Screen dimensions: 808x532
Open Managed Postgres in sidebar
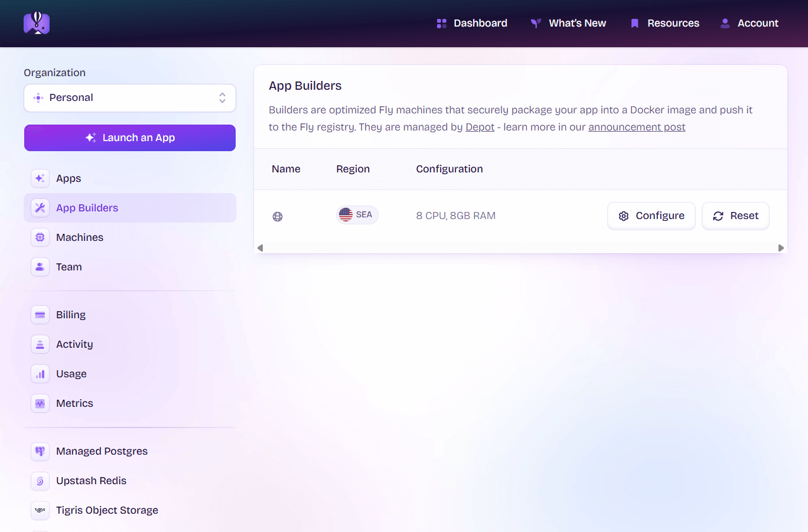coord(130,451)
